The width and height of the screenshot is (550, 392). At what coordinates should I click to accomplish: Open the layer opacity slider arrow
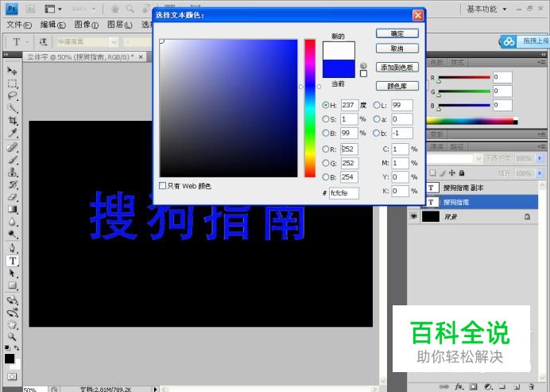pyautogui.click(x=540, y=158)
